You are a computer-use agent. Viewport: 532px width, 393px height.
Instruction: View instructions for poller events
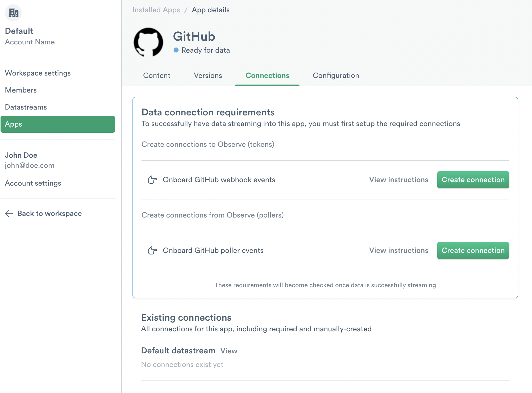pos(398,250)
